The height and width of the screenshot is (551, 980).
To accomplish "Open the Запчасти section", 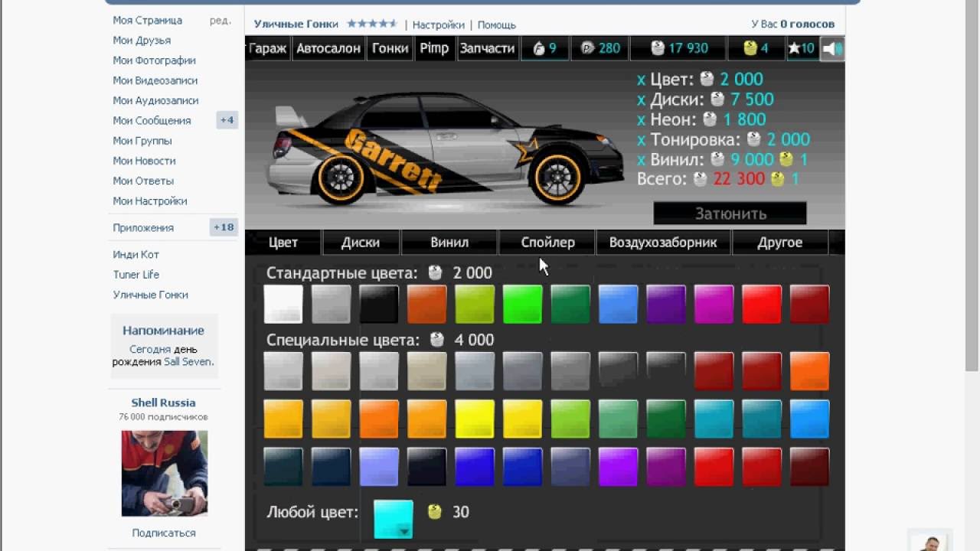I will [487, 48].
